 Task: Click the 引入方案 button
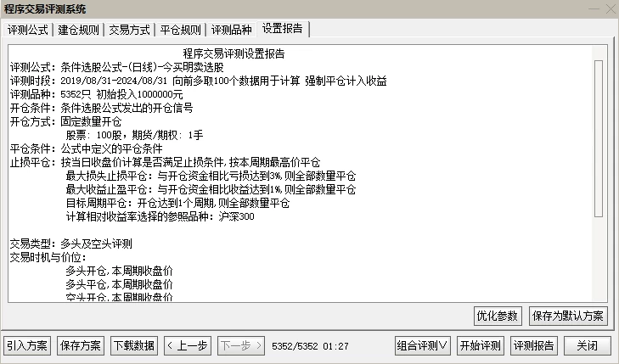(27, 346)
